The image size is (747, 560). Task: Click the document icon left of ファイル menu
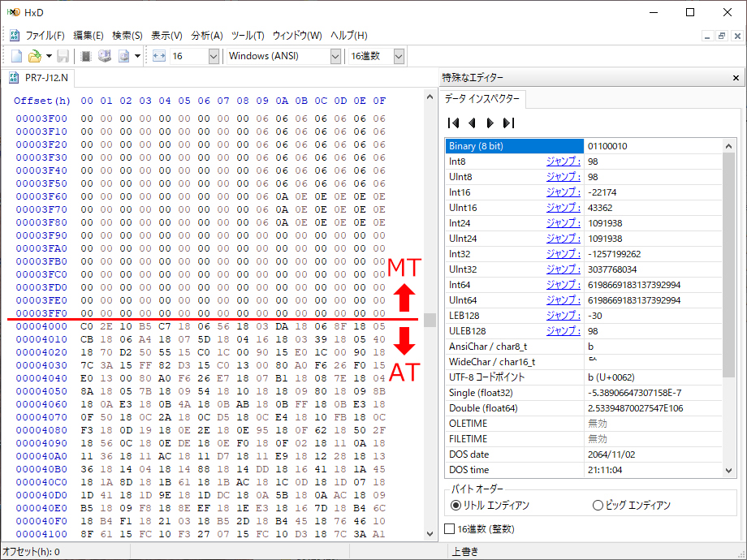coord(15,35)
